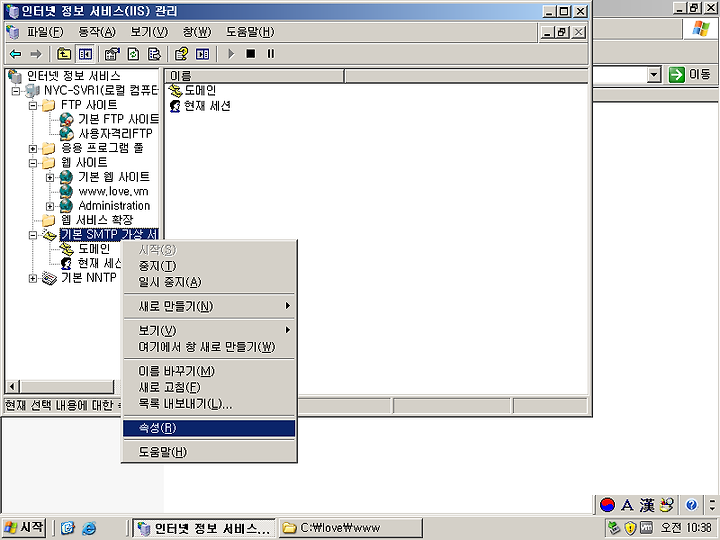Toggle the action pane toolbar icon
Screen dimensions: 720x540
pyautogui.click(x=202, y=54)
